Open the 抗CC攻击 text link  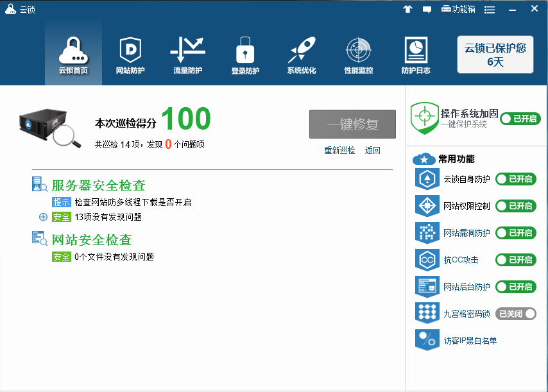(x=461, y=260)
